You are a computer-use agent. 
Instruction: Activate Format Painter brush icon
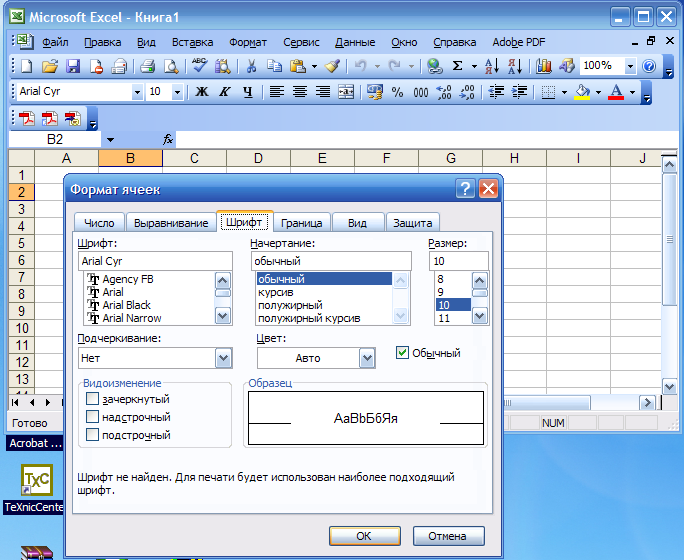(333, 66)
